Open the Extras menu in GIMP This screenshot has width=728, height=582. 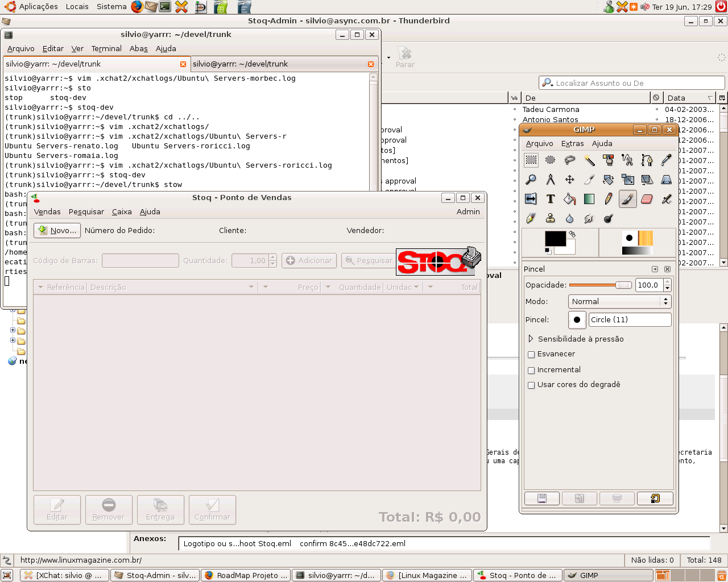572,144
